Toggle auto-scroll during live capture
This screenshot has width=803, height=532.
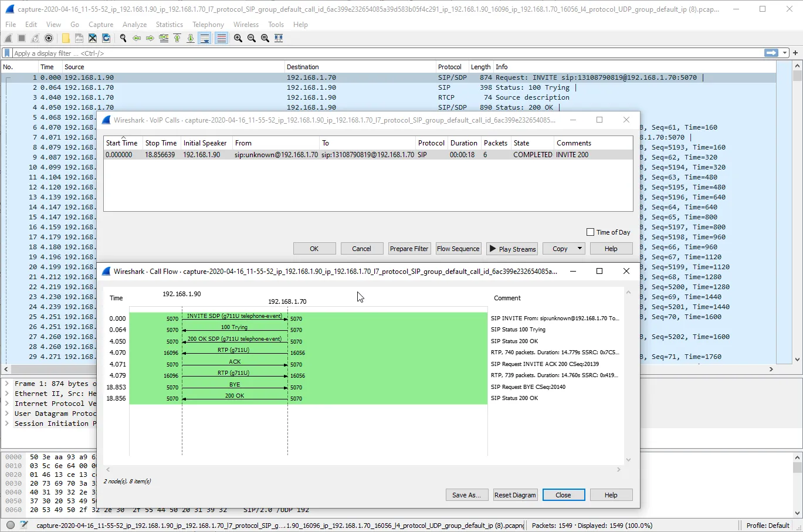point(204,38)
